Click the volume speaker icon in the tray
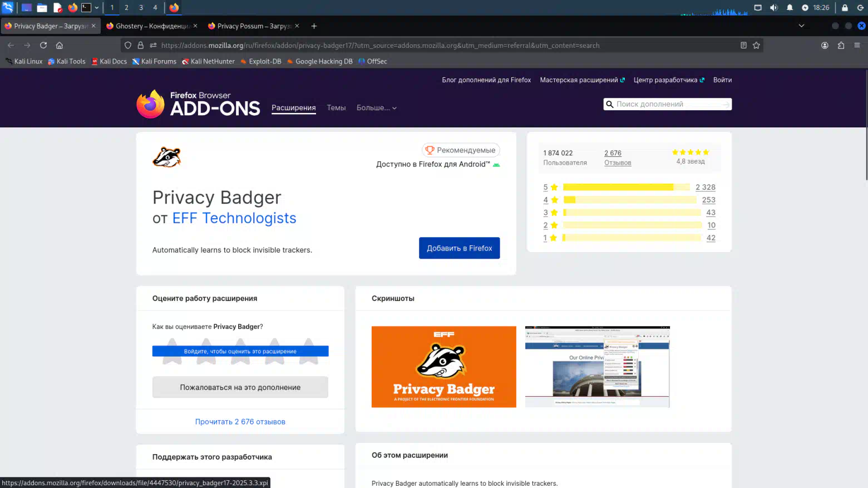The height and width of the screenshot is (488, 868). [773, 8]
